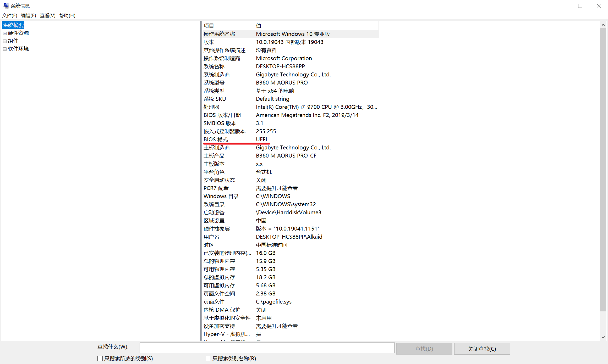608x364 pixels.
Task: Click the 关闭查找 button
Action: [482, 349]
